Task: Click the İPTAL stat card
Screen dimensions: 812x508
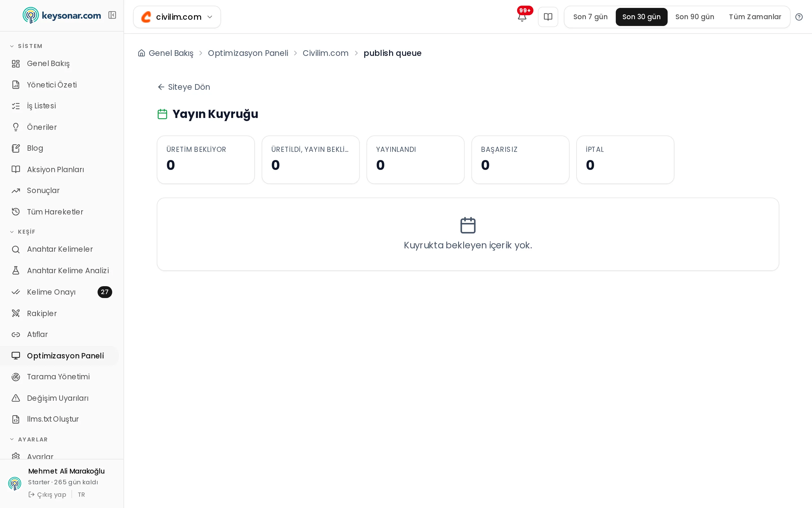Action: (625, 159)
